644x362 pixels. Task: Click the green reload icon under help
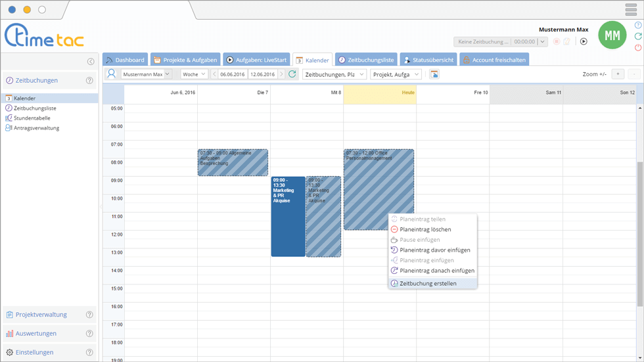pos(637,36)
